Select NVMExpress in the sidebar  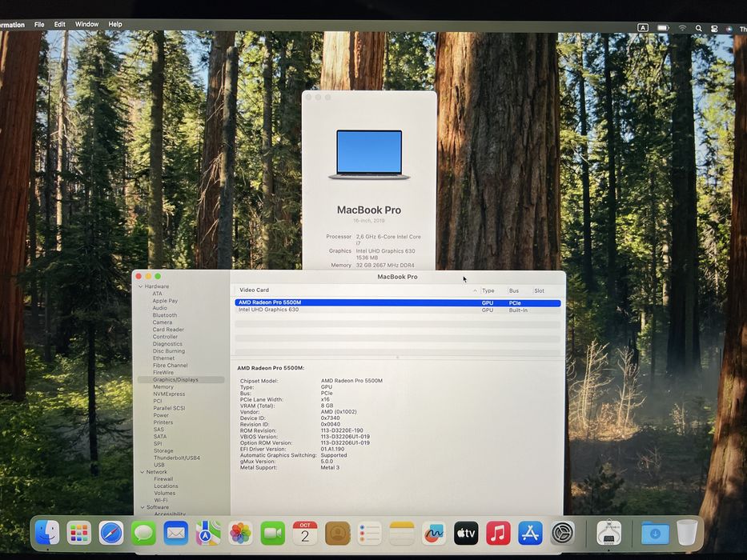[169, 394]
